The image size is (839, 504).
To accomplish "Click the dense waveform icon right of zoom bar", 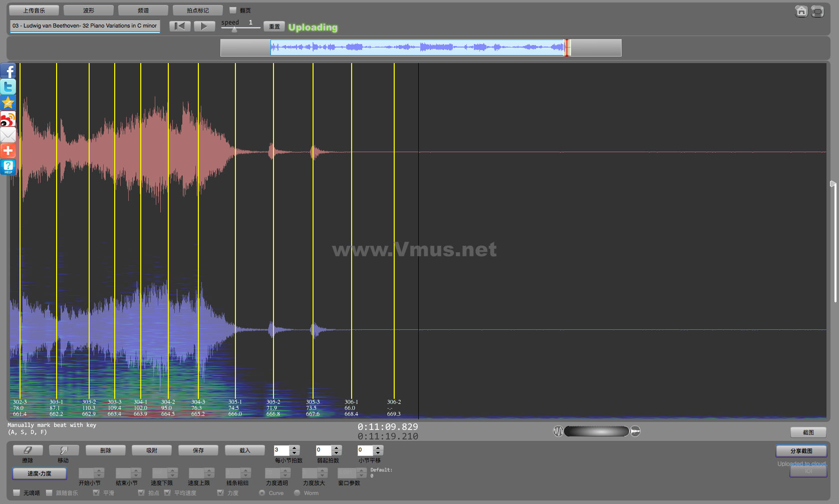I will (x=635, y=431).
